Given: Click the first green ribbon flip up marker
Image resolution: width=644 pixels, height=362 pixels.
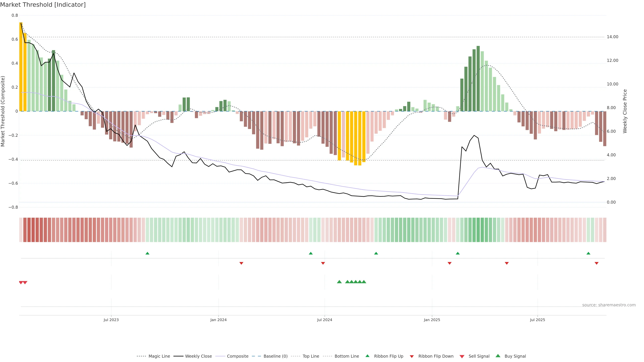Looking at the screenshot, I should 147,253.
